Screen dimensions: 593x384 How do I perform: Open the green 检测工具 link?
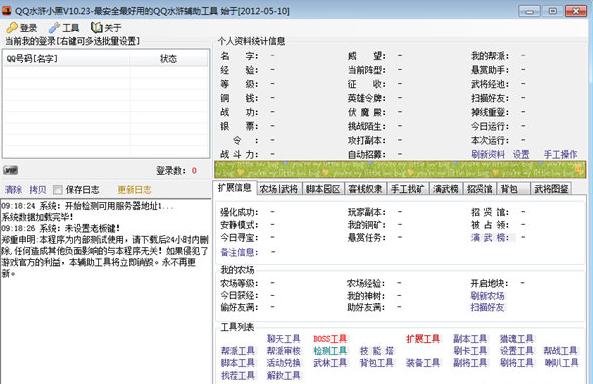tap(330, 351)
